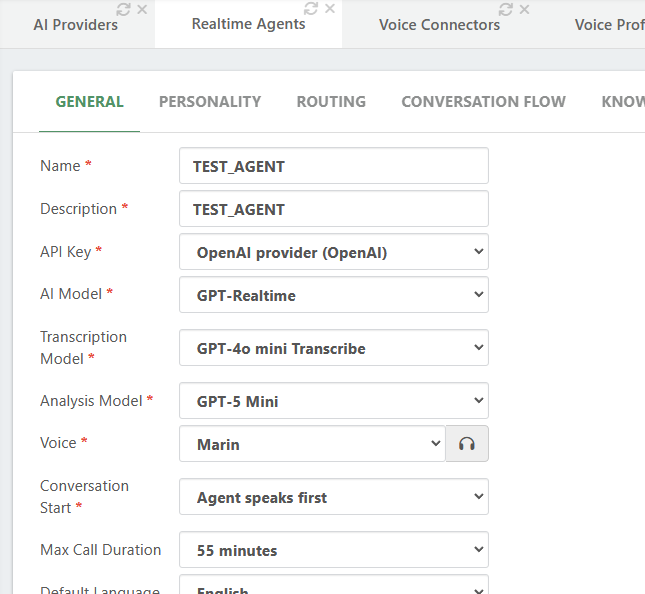
Task: Open the Routing tab
Action: [331, 101]
